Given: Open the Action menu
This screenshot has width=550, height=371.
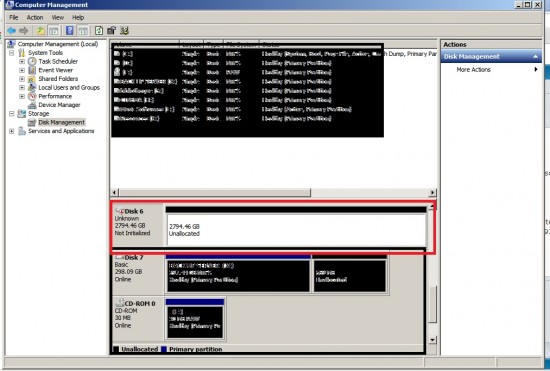Looking at the screenshot, I should pyautogui.click(x=35, y=18).
